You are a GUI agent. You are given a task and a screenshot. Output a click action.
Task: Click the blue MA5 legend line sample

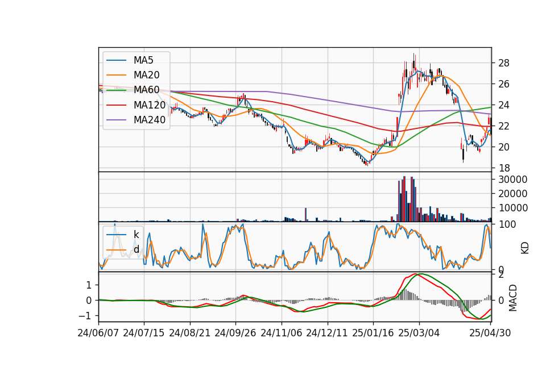coord(116,60)
